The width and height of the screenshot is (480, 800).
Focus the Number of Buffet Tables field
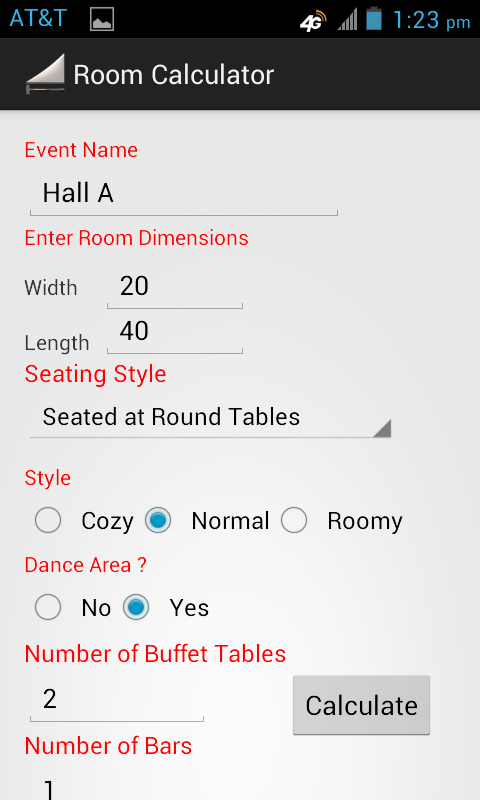pos(117,699)
